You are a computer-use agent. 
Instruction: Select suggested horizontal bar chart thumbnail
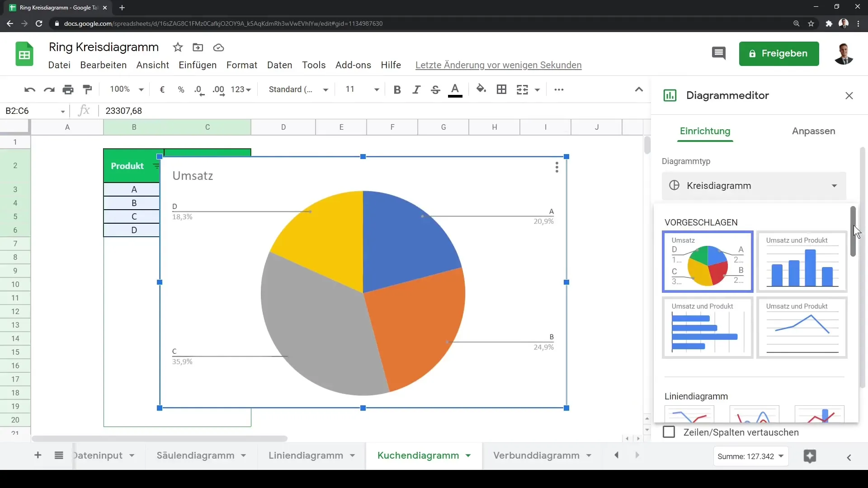pyautogui.click(x=708, y=328)
